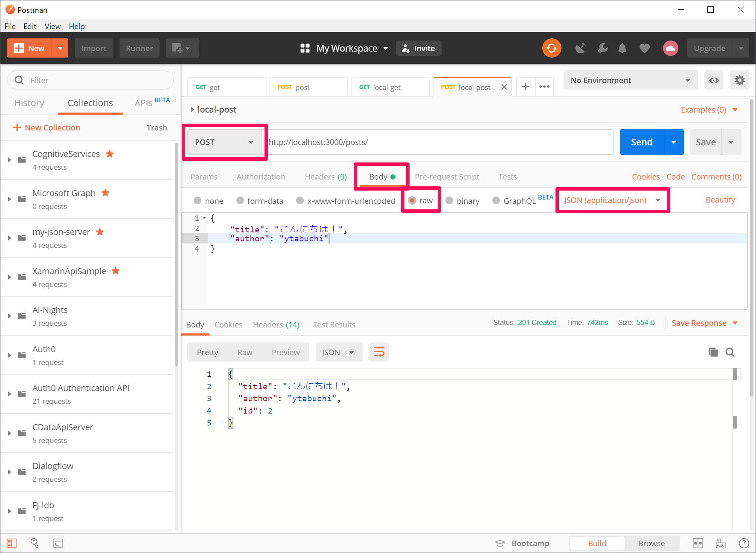The width and height of the screenshot is (756, 553).
Task: Switch to the History tab
Action: pos(29,103)
